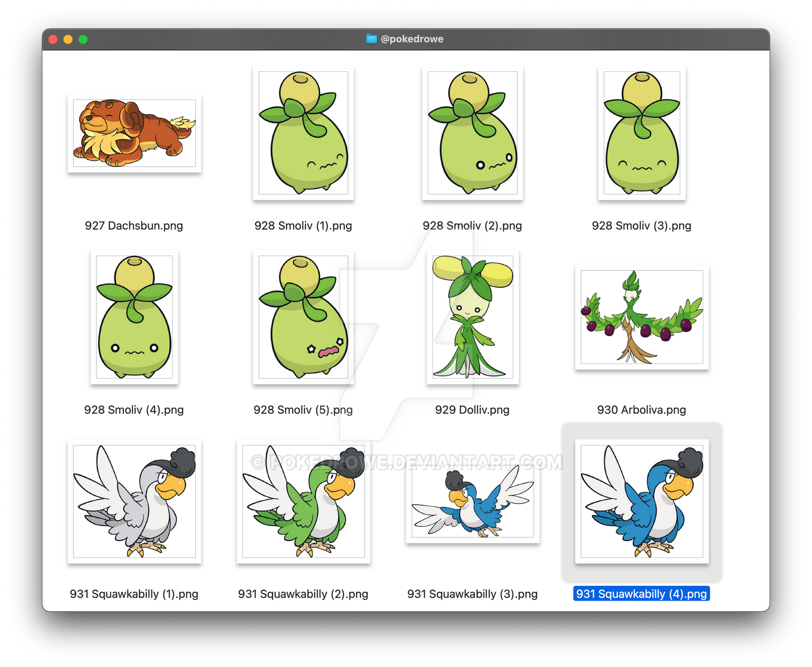Select the 928 Smoliv (1) thumbnail image
This screenshot has width=812, height=667.
(x=303, y=133)
